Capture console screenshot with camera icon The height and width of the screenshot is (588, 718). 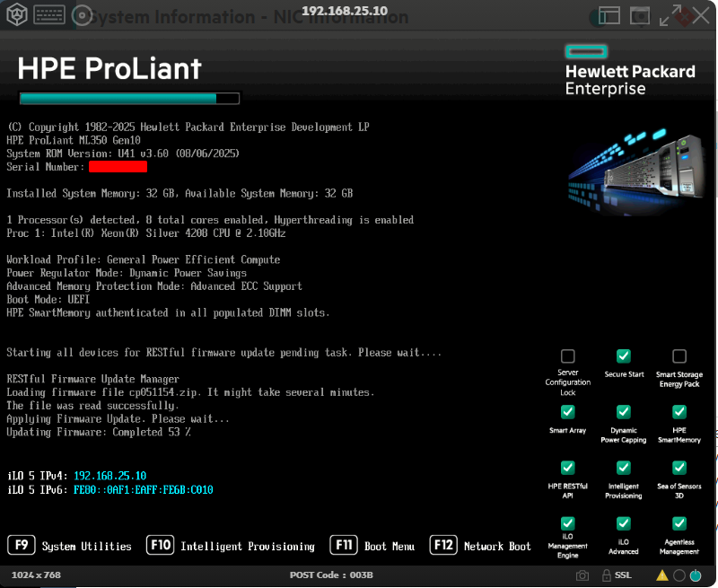[x=582, y=575]
